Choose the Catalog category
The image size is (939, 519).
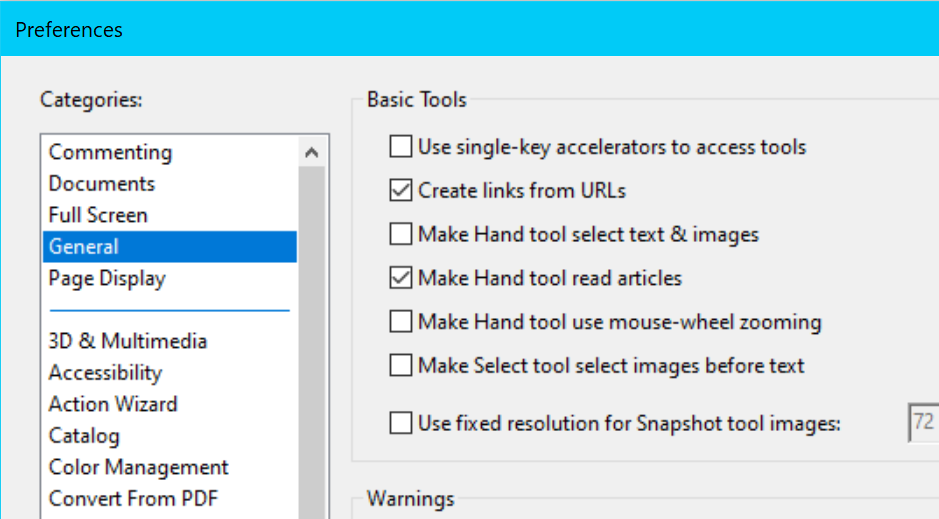[84, 436]
